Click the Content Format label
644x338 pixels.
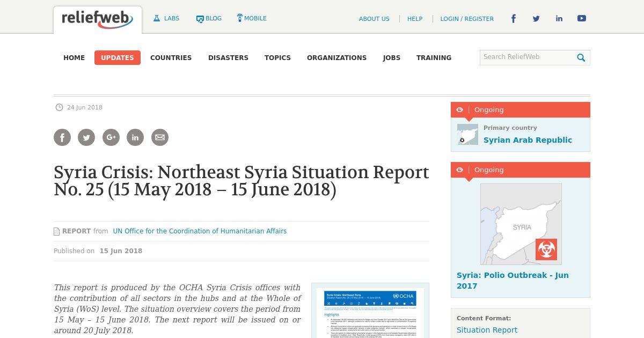pos(484,318)
